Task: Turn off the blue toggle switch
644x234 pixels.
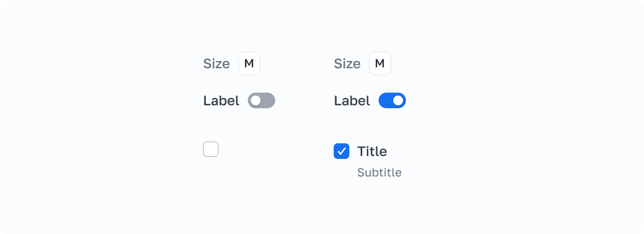Action: coord(392,100)
